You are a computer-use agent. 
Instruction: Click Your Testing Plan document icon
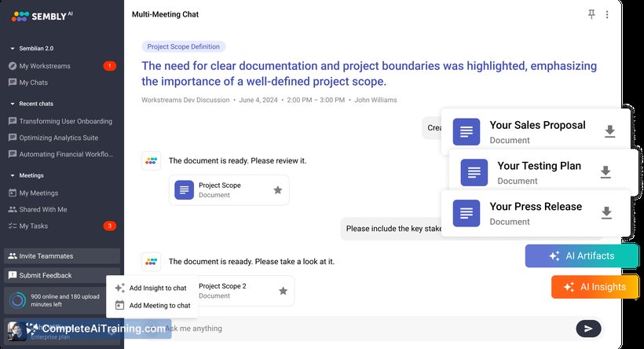(x=474, y=173)
